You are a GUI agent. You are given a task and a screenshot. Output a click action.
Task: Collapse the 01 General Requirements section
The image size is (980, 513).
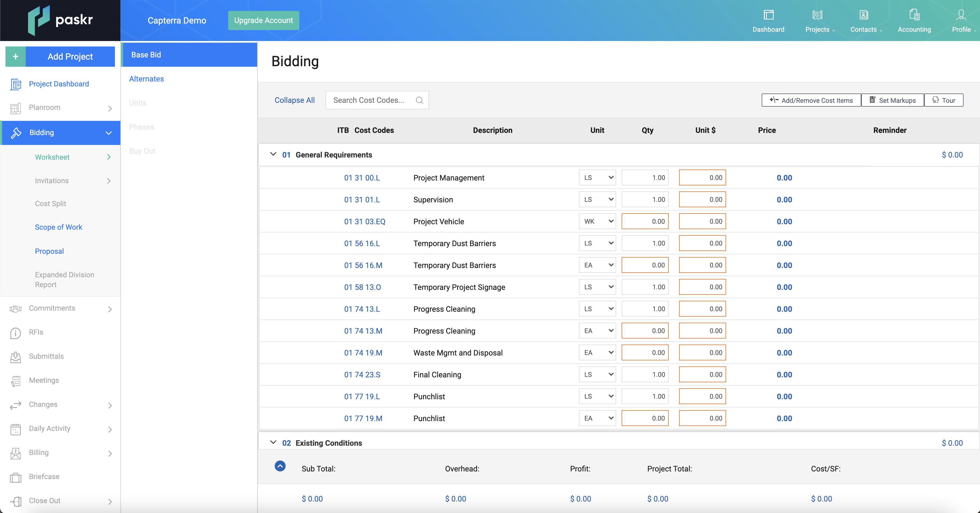click(x=273, y=155)
